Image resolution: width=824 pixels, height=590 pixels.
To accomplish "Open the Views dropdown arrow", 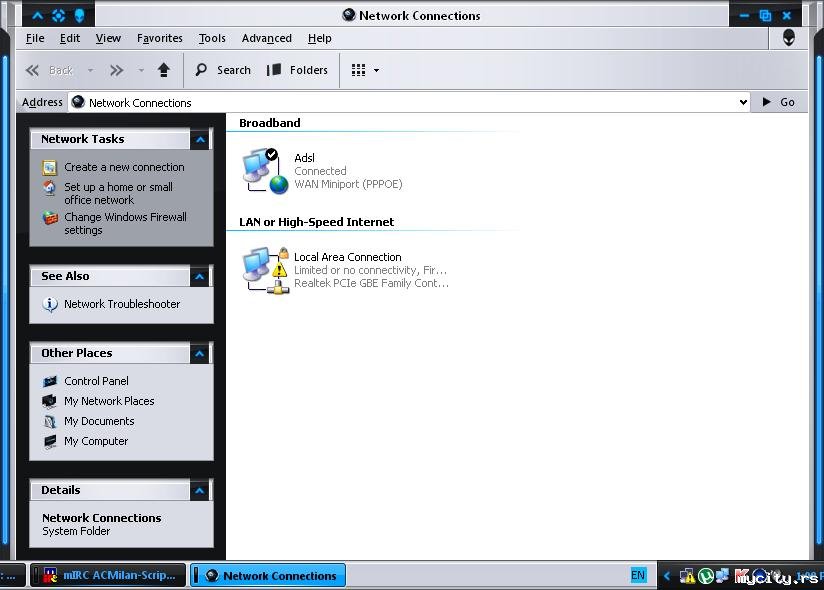I will tap(376, 70).
